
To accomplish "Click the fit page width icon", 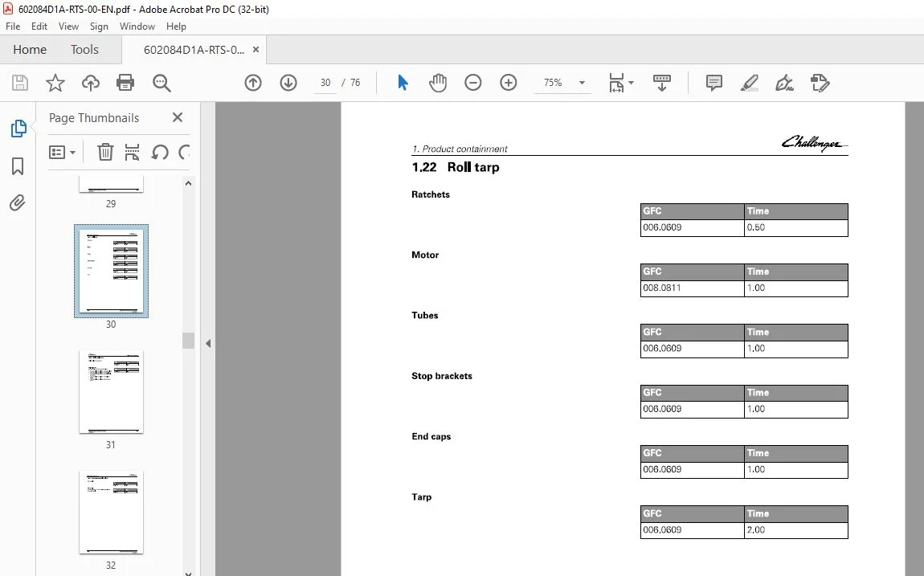I will [x=616, y=83].
